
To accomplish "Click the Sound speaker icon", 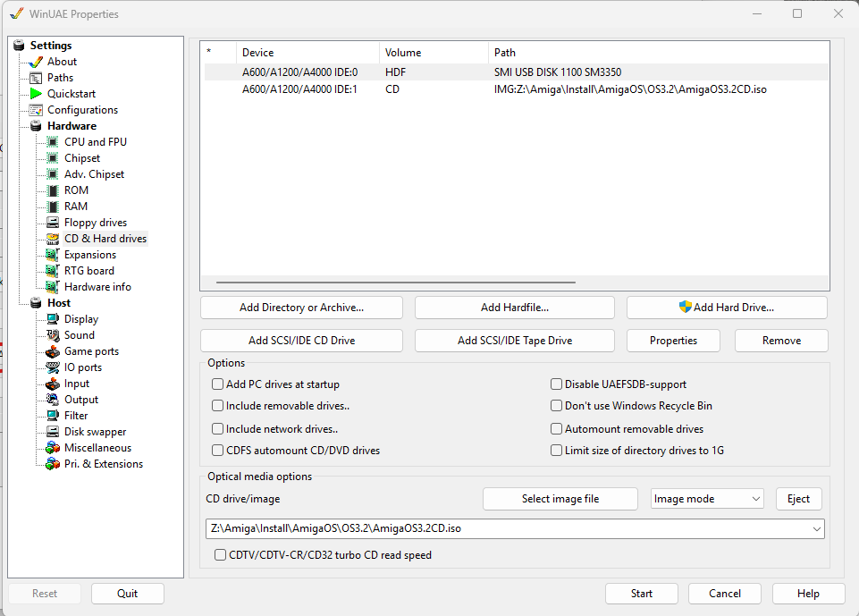I will 53,335.
